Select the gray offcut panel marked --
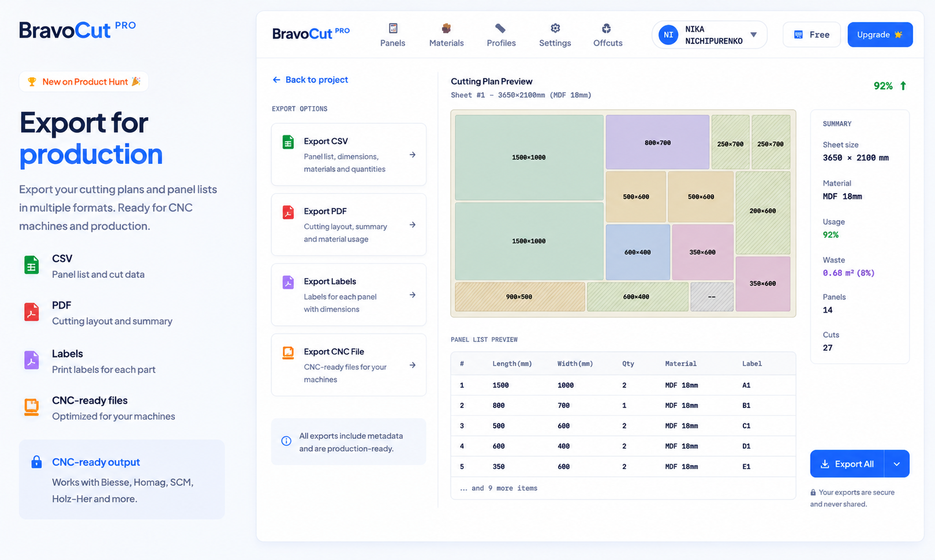Image resolution: width=935 pixels, height=560 pixels. [x=712, y=296]
